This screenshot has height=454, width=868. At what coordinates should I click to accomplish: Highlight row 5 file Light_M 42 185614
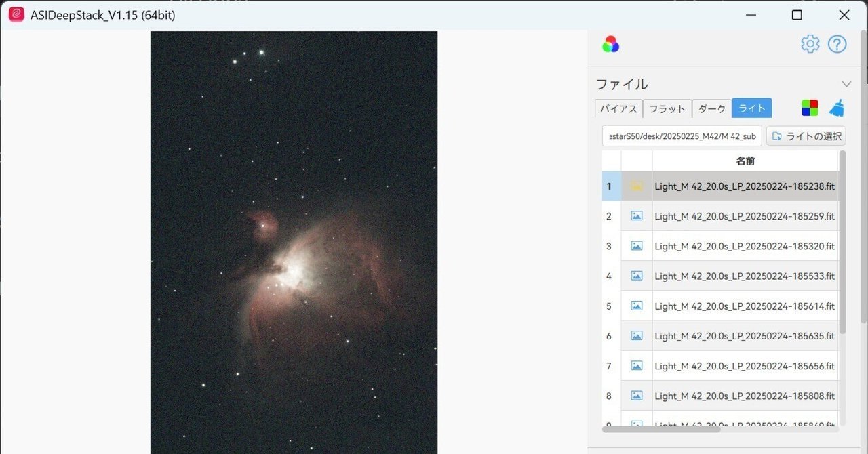pyautogui.click(x=745, y=306)
